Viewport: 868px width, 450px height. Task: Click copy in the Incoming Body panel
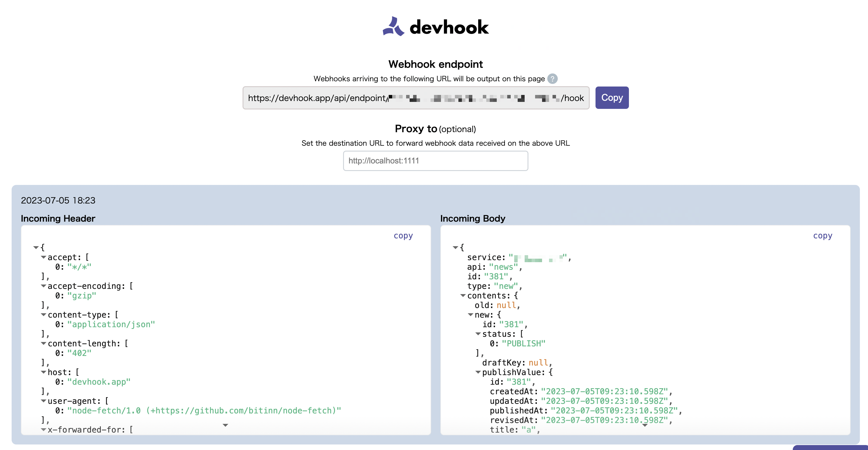click(x=822, y=235)
